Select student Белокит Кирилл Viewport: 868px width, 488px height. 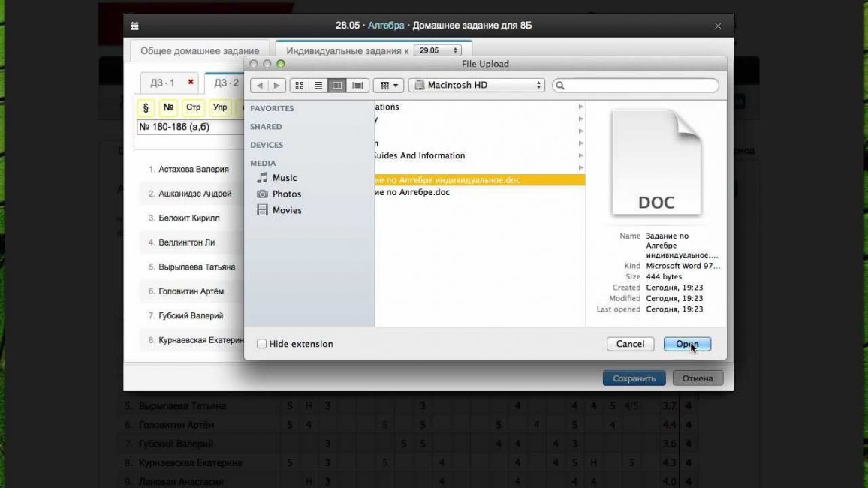(x=188, y=218)
